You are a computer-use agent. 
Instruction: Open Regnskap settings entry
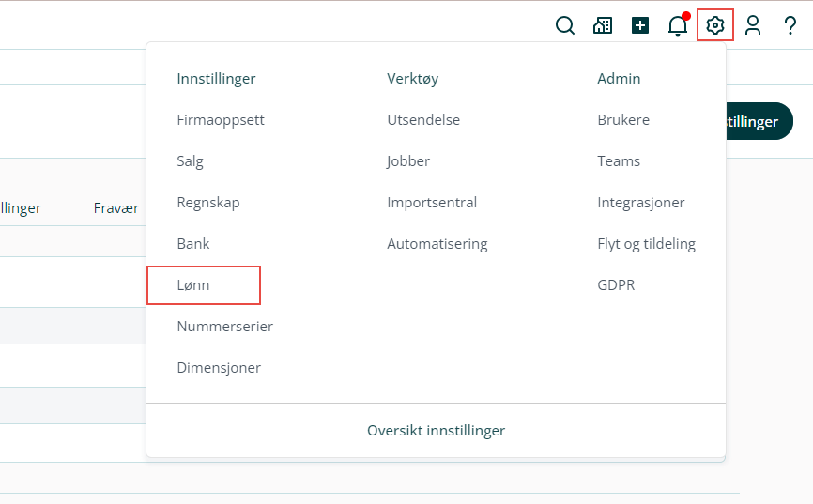click(x=208, y=203)
